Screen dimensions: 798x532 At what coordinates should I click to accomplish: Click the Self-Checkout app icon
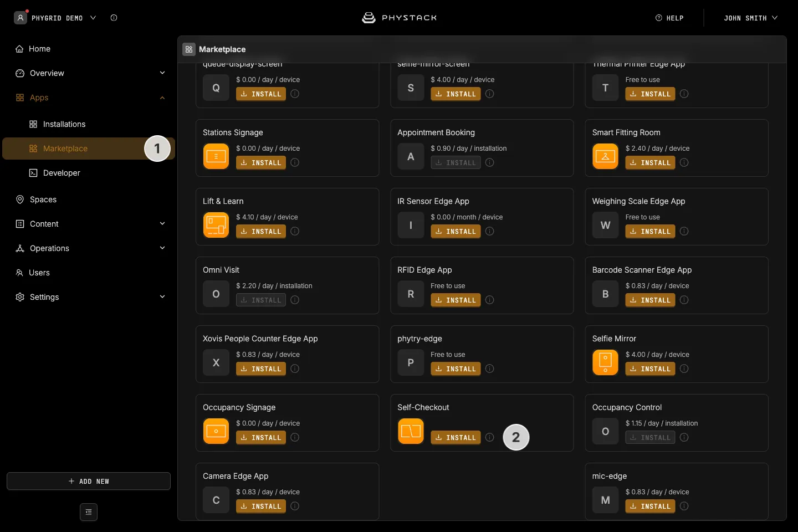click(411, 431)
